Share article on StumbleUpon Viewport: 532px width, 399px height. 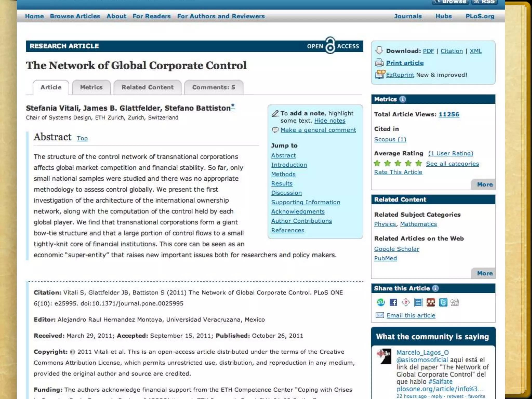coord(381,302)
